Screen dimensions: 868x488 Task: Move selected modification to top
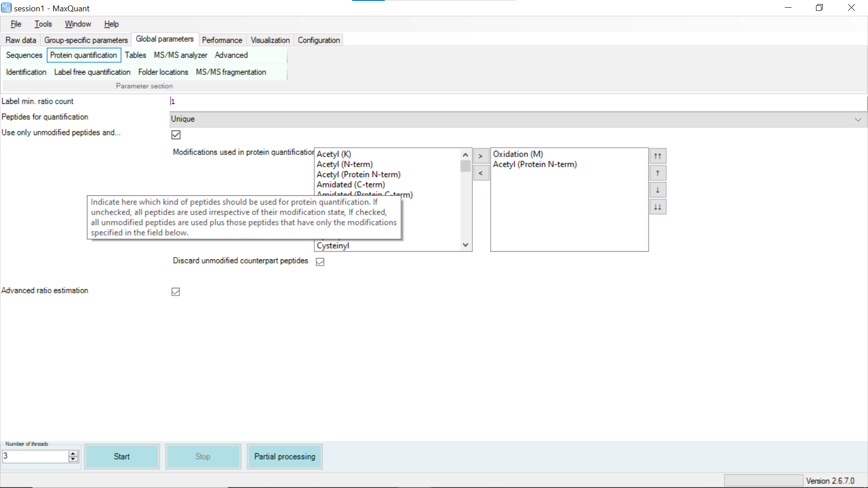tap(657, 156)
